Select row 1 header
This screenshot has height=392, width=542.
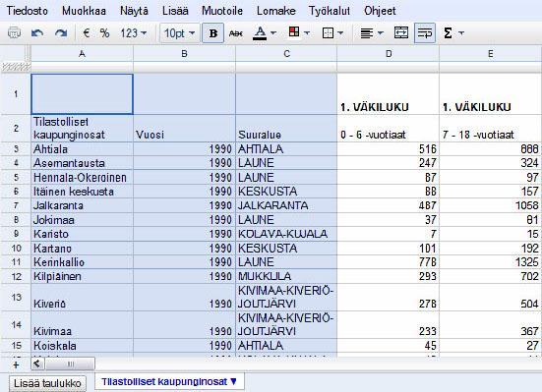pyautogui.click(x=16, y=94)
